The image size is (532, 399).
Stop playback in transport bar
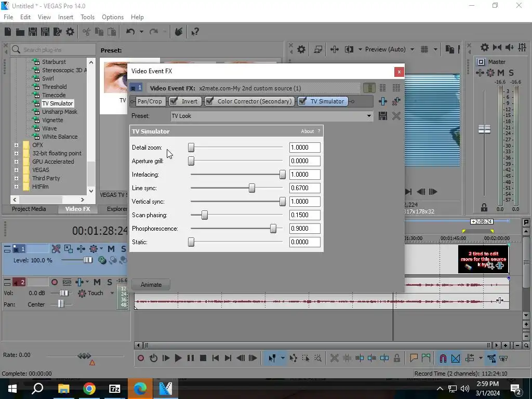203,358
